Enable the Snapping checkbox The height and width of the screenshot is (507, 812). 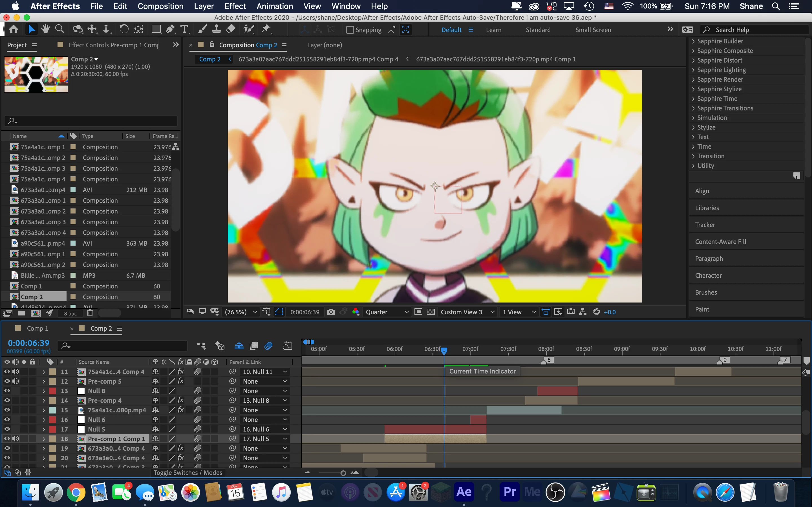click(x=350, y=30)
